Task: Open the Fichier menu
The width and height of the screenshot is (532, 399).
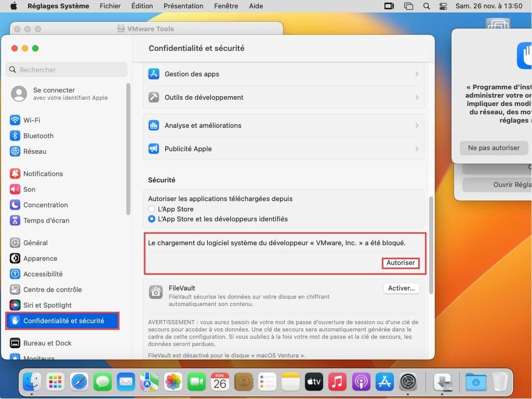Action: [110, 6]
